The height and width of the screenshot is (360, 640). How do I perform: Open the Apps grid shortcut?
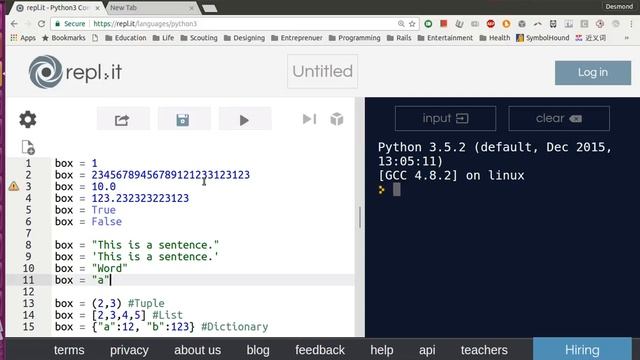(x=23, y=38)
